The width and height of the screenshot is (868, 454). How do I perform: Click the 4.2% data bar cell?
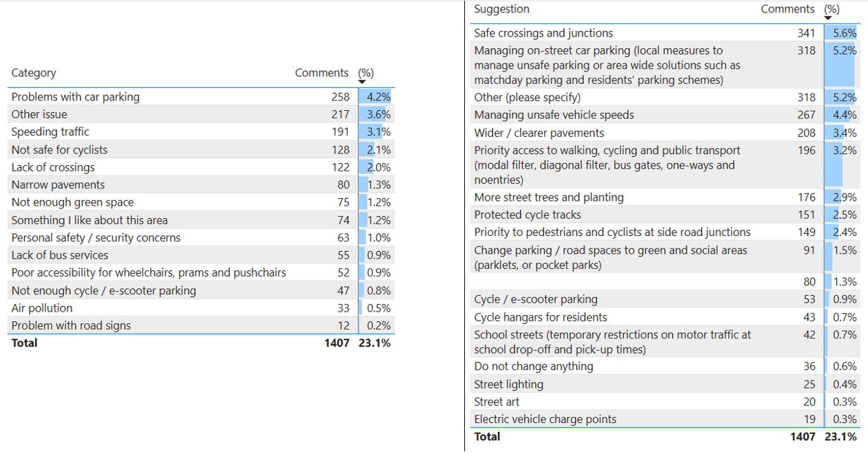point(378,97)
